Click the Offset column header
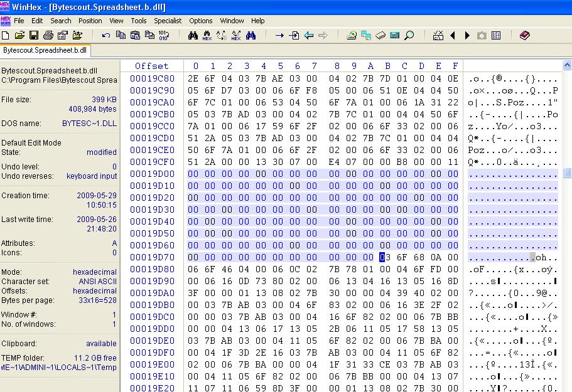This screenshot has width=572, height=392. [152, 66]
